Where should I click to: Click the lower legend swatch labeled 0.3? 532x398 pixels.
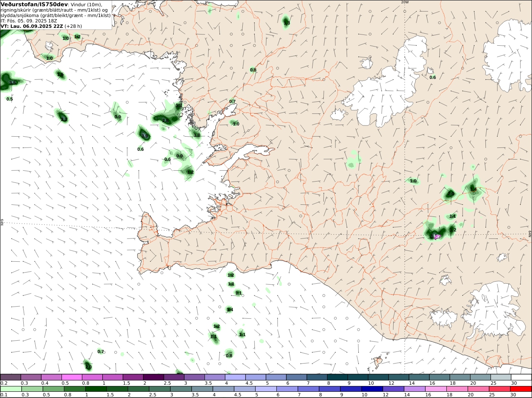click(x=32, y=389)
